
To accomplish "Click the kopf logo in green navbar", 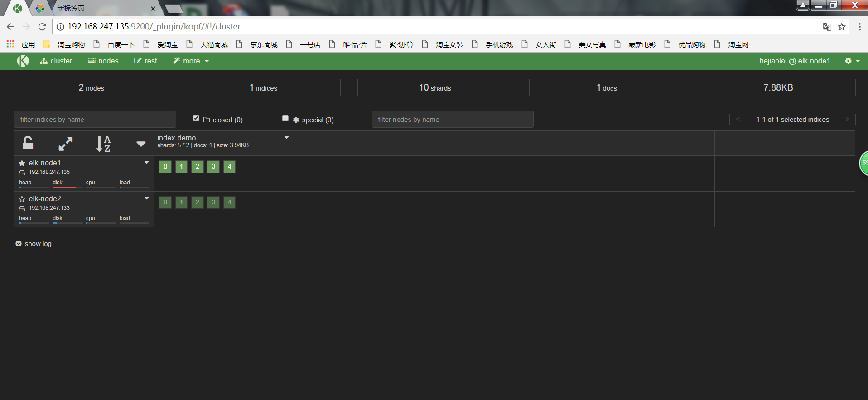I will pyautogui.click(x=23, y=61).
